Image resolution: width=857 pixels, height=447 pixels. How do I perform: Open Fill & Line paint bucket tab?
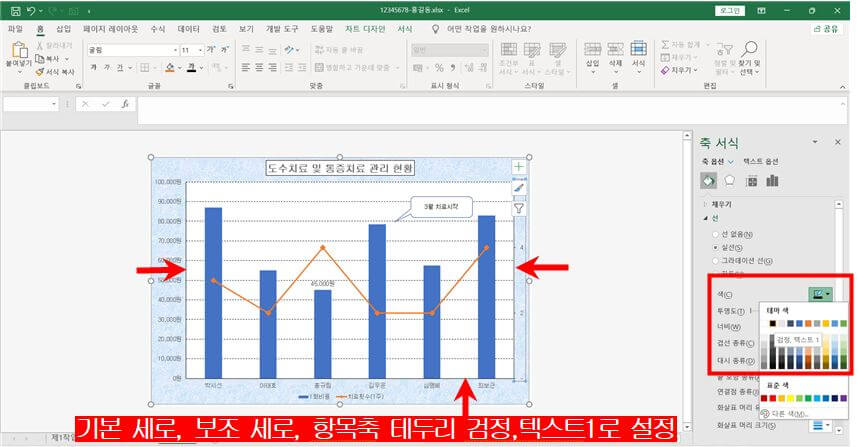[708, 180]
